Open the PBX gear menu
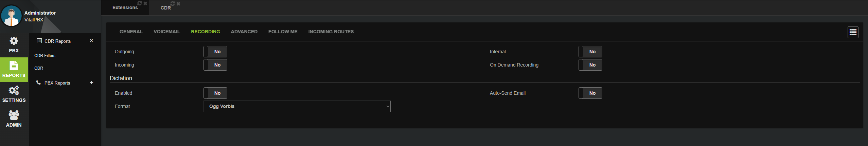This screenshot has width=868, height=146. pyautogui.click(x=14, y=45)
